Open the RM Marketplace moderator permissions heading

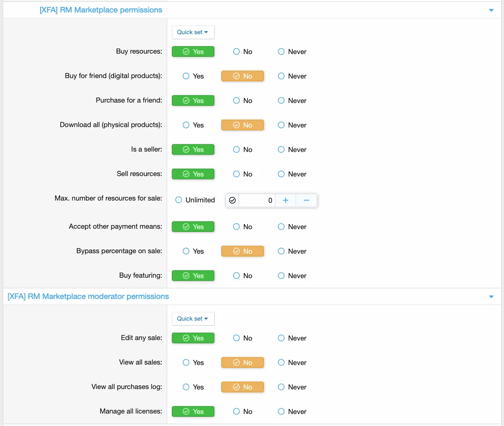(x=88, y=297)
